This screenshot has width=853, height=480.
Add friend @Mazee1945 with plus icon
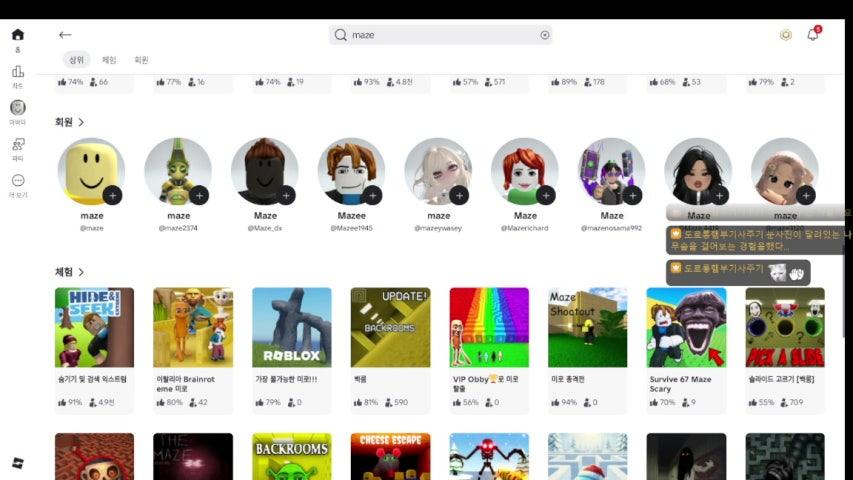(x=372, y=195)
